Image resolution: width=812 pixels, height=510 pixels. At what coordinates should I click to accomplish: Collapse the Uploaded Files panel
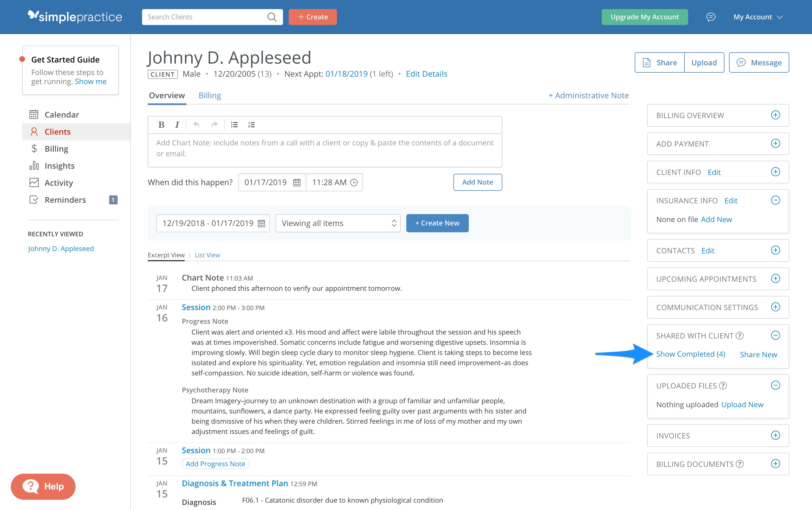(x=776, y=385)
